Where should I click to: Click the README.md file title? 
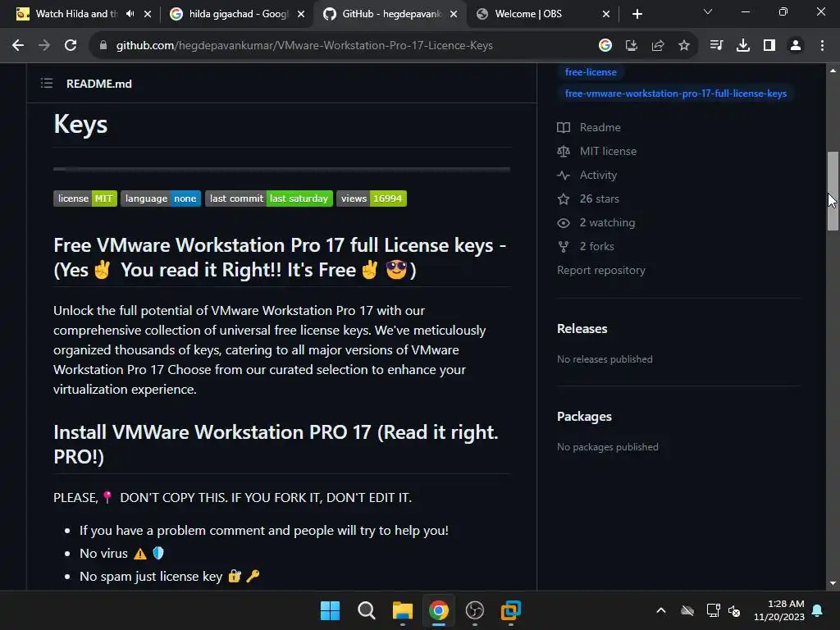99,84
